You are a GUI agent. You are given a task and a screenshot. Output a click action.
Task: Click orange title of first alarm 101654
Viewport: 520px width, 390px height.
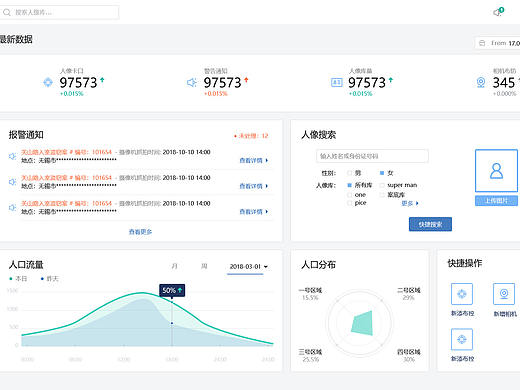[66, 152]
